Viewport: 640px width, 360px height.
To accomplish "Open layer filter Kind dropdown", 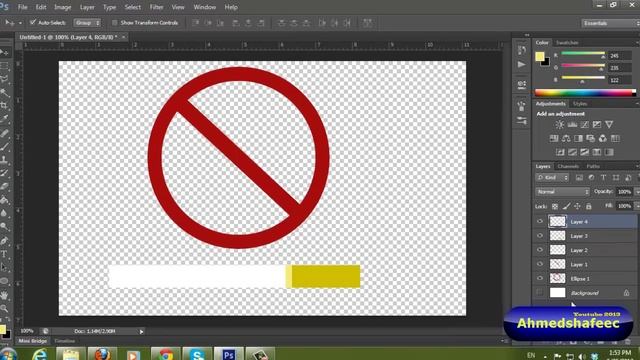I will [x=552, y=178].
